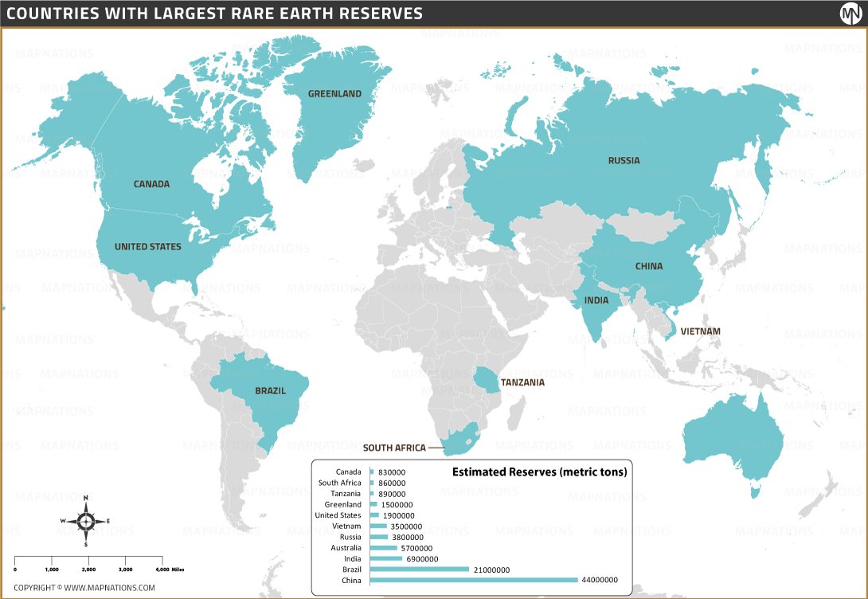This screenshot has width=868, height=599.
Task: Click the RUSSIA label on the map
Action: [x=624, y=161]
